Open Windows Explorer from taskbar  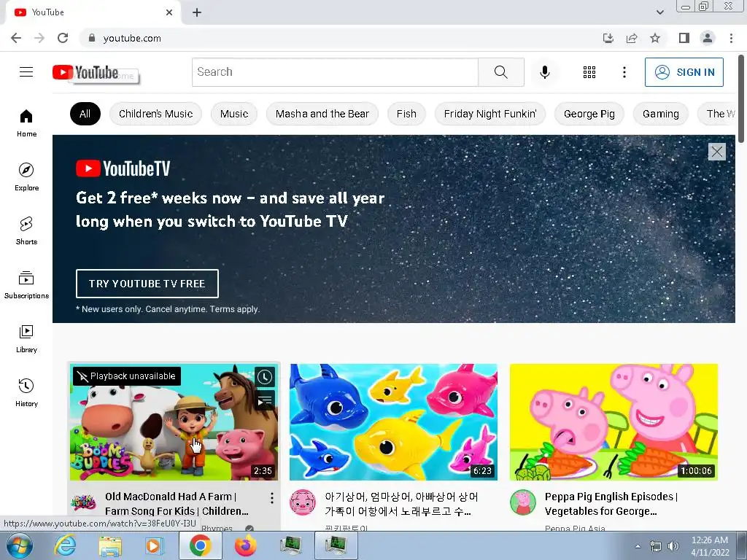pos(110,545)
